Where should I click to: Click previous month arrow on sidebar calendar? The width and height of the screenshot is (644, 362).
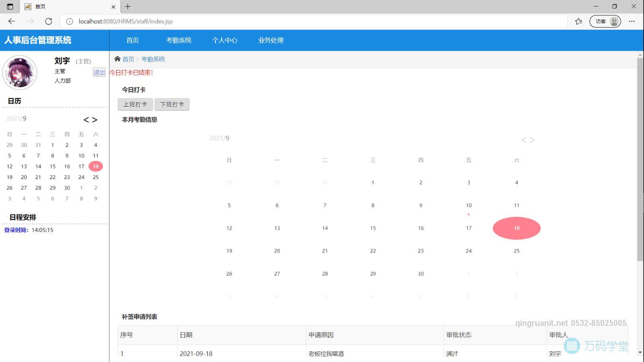(86, 119)
